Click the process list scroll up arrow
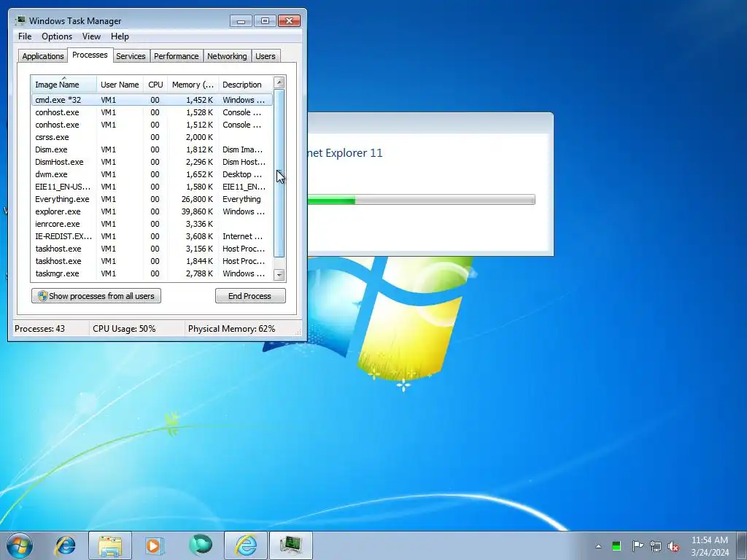The image size is (747, 560). click(x=279, y=82)
